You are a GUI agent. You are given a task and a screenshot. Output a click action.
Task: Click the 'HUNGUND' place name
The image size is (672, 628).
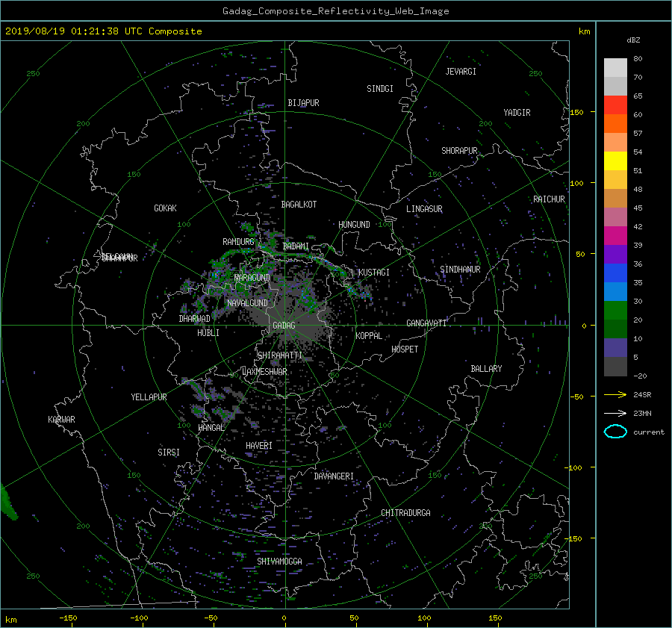(x=354, y=225)
